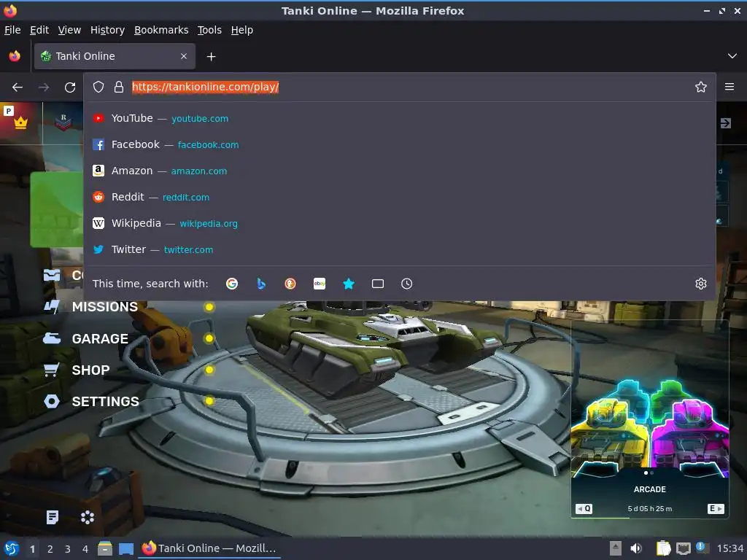Select the Amazon suggestion
747x560 pixels.
click(x=399, y=171)
